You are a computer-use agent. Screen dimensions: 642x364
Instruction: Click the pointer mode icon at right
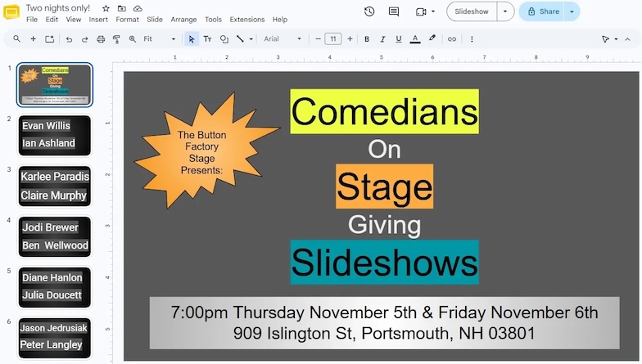[x=606, y=39]
